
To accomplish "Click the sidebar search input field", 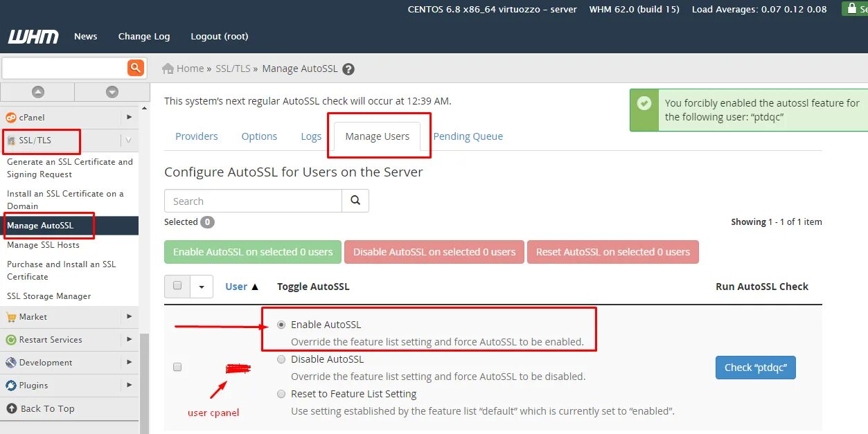I will (64, 67).
